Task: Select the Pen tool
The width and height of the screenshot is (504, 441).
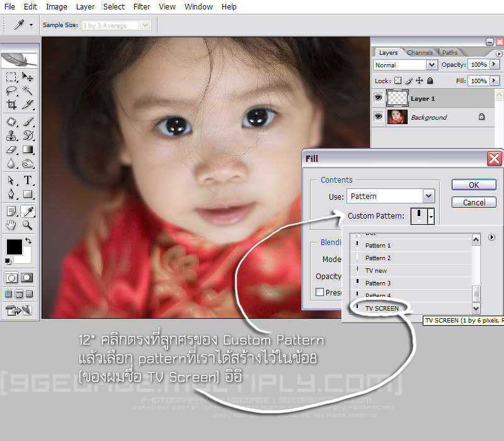Action: (11, 194)
